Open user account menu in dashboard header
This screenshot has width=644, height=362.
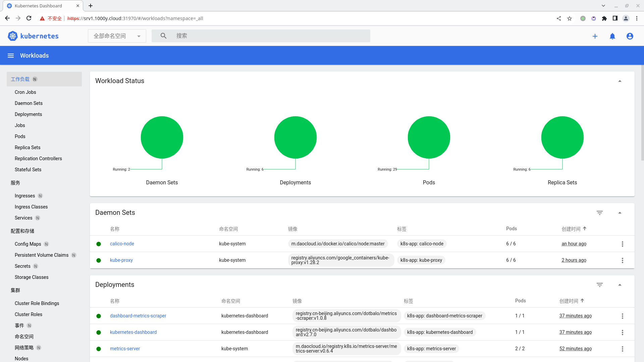[630, 36]
